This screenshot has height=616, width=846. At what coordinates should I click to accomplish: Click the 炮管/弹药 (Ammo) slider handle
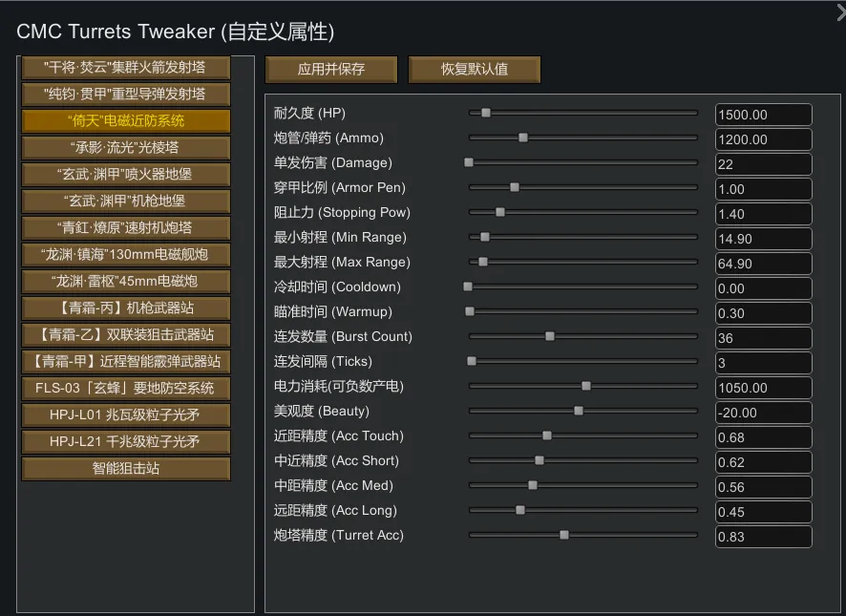coord(523,138)
